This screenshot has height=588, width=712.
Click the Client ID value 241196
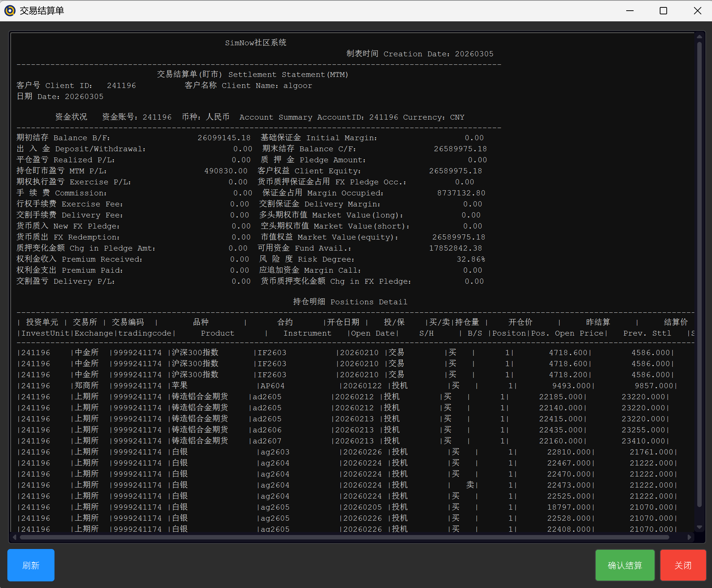121,85
